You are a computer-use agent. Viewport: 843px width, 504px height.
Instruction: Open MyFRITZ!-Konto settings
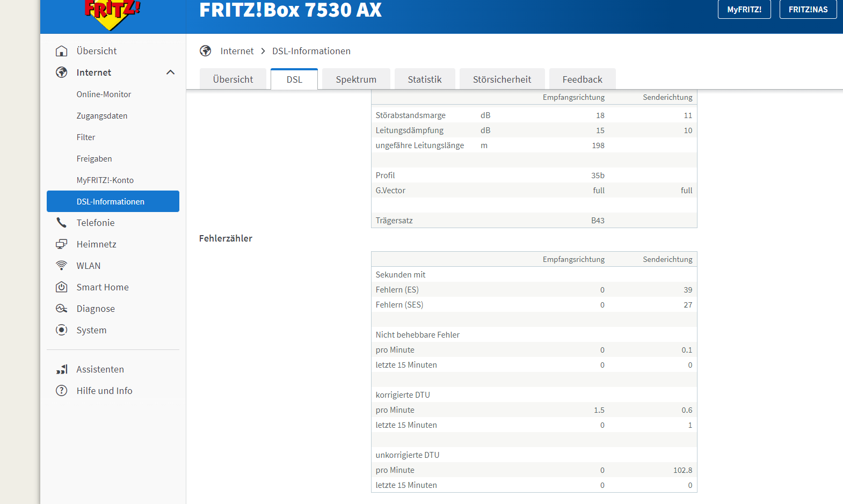(x=105, y=180)
